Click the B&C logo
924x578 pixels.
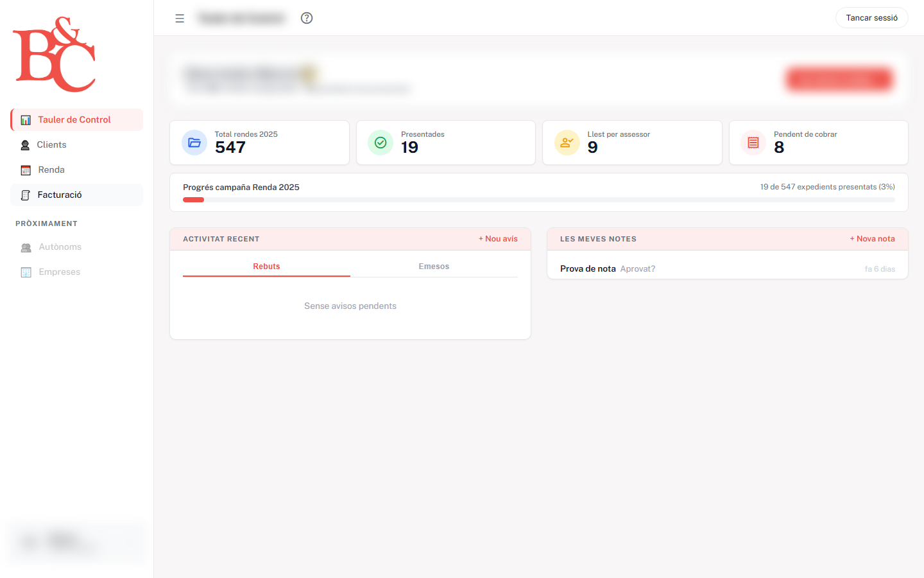(54, 54)
